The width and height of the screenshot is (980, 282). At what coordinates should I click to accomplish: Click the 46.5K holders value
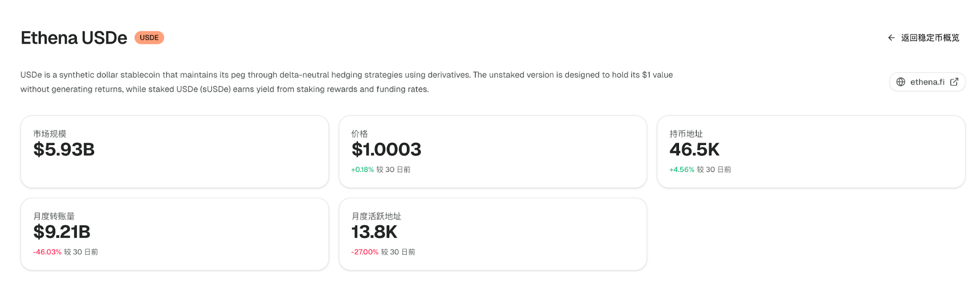[x=694, y=149]
